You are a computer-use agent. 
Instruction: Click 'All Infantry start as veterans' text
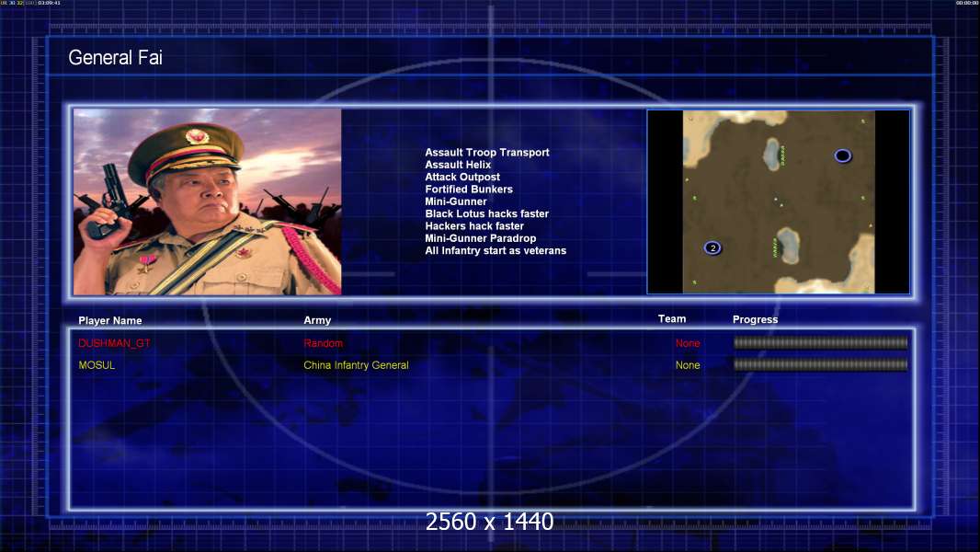pyautogui.click(x=496, y=250)
